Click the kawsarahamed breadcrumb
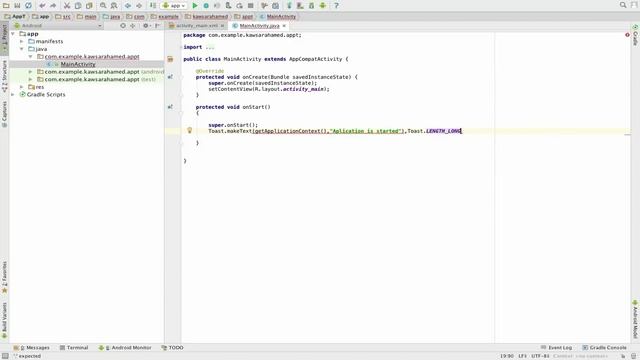This screenshot has height=360, width=640. point(207,16)
